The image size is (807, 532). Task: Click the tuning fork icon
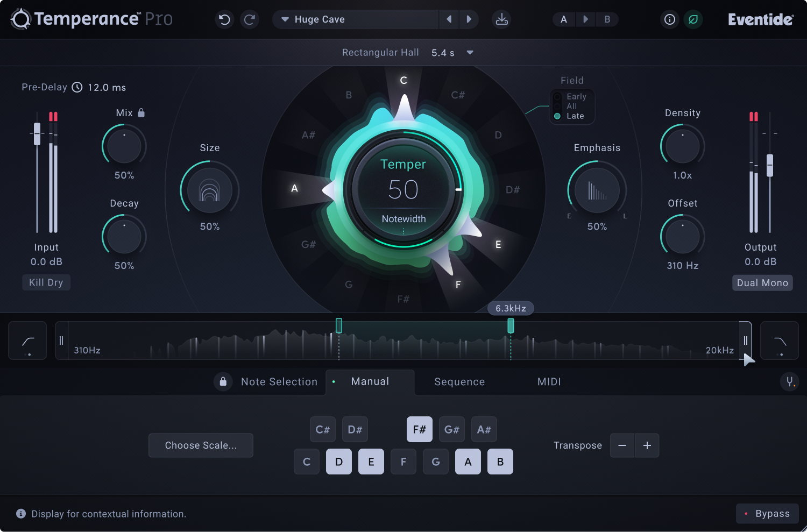(x=789, y=382)
